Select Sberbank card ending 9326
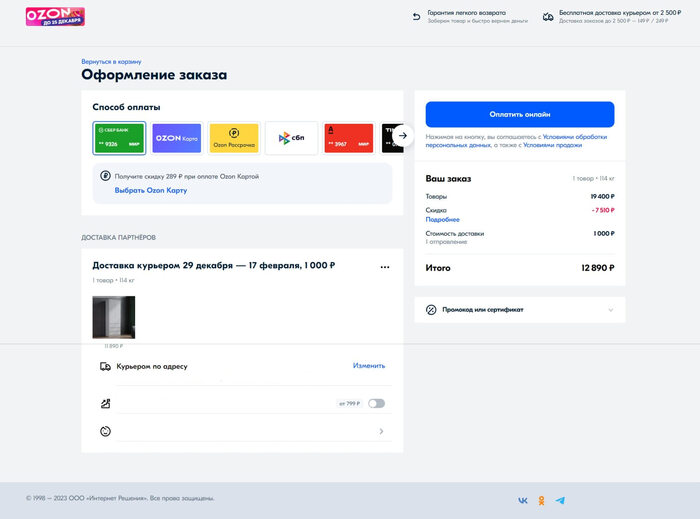 pyautogui.click(x=120, y=138)
